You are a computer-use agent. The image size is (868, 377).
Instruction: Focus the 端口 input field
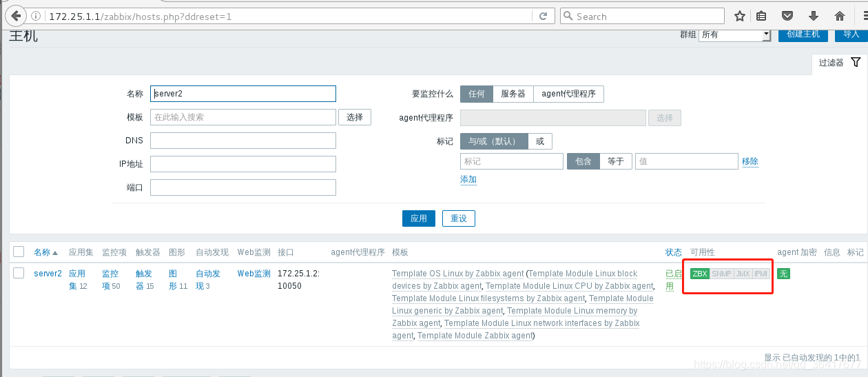243,187
